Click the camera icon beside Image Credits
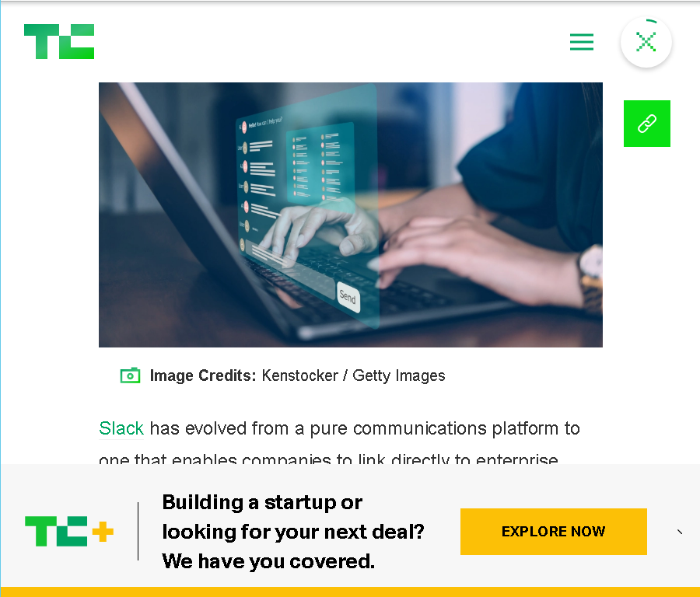The height and width of the screenshot is (597, 700). coord(130,375)
